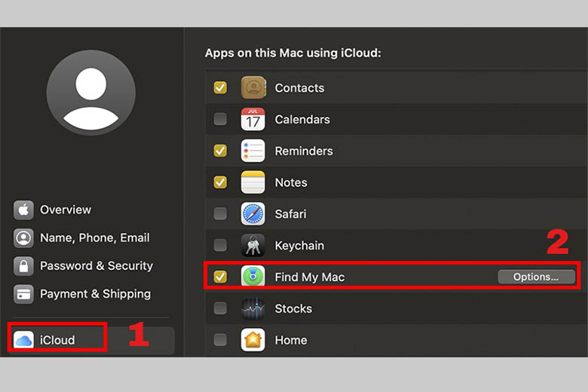The height and width of the screenshot is (392, 588).
Task: Click the Name, Phone, Email person icon
Action: (x=23, y=237)
